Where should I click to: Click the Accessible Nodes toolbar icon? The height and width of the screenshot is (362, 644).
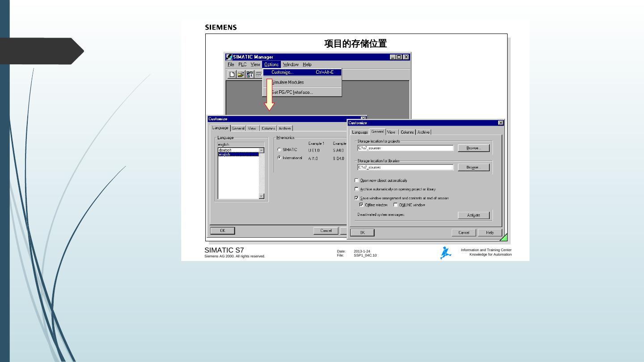(250, 74)
